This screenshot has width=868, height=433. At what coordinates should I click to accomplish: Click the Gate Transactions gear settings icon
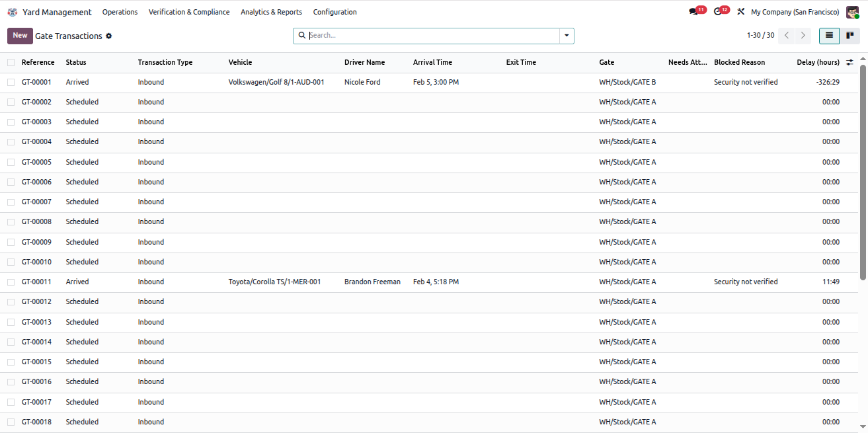point(109,36)
